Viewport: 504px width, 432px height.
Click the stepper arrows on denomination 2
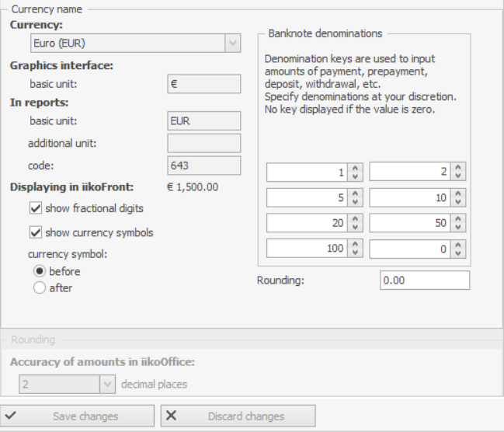pyautogui.click(x=458, y=172)
